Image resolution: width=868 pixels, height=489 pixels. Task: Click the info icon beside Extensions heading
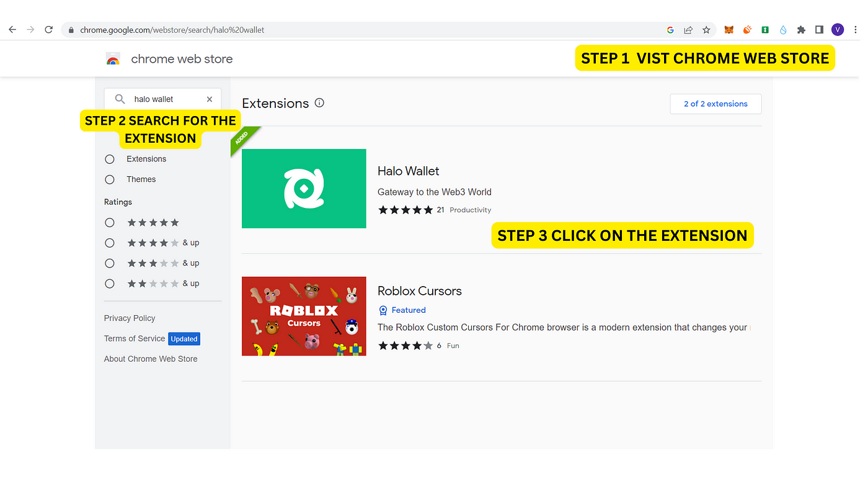pos(319,103)
